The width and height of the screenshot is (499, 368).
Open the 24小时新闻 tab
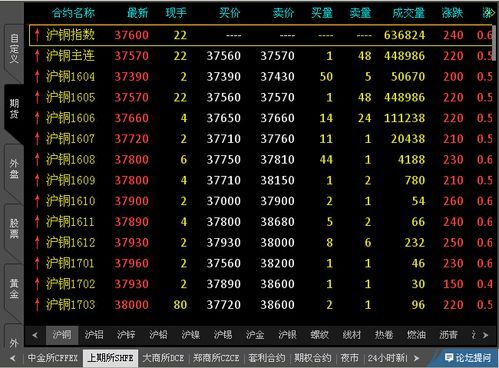point(388,358)
